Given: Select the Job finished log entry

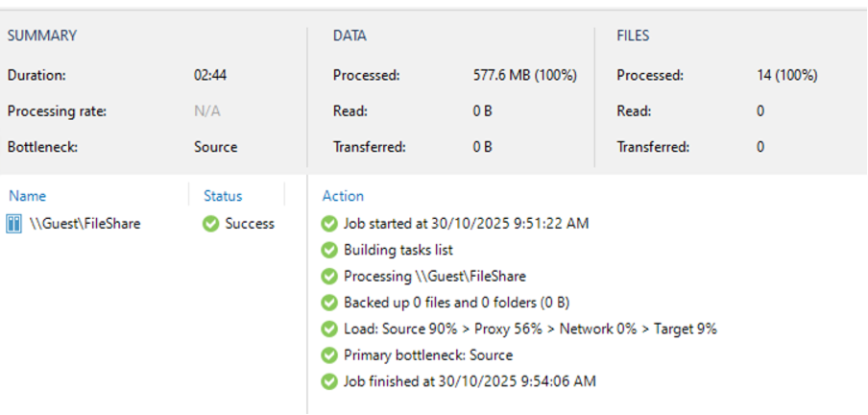Looking at the screenshot, I should point(470,381).
